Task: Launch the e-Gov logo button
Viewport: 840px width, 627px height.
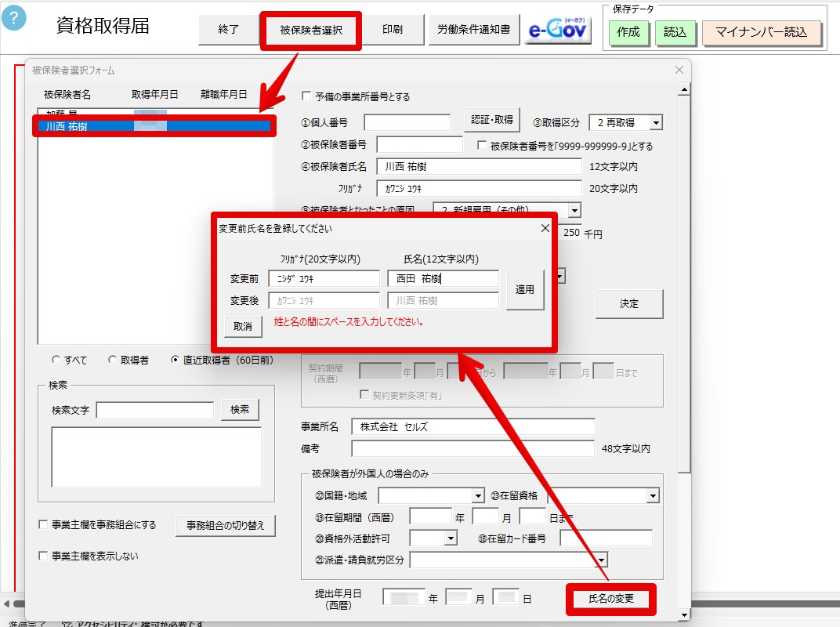Action: (x=558, y=30)
